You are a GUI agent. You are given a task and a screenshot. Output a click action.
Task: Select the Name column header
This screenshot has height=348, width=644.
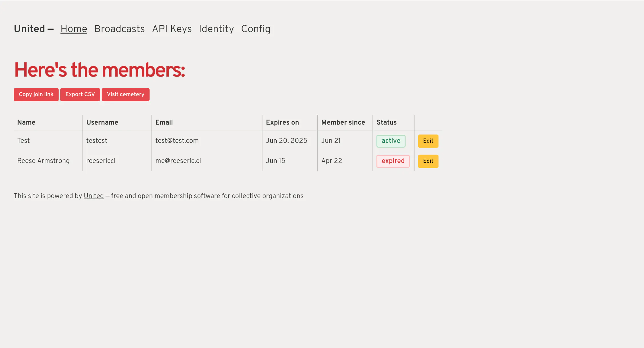coord(26,122)
